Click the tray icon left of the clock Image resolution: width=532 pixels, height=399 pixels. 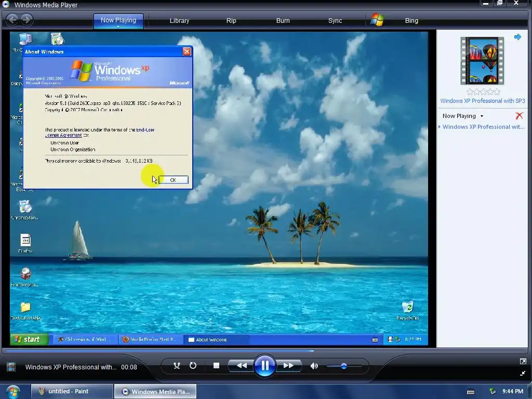point(493,391)
